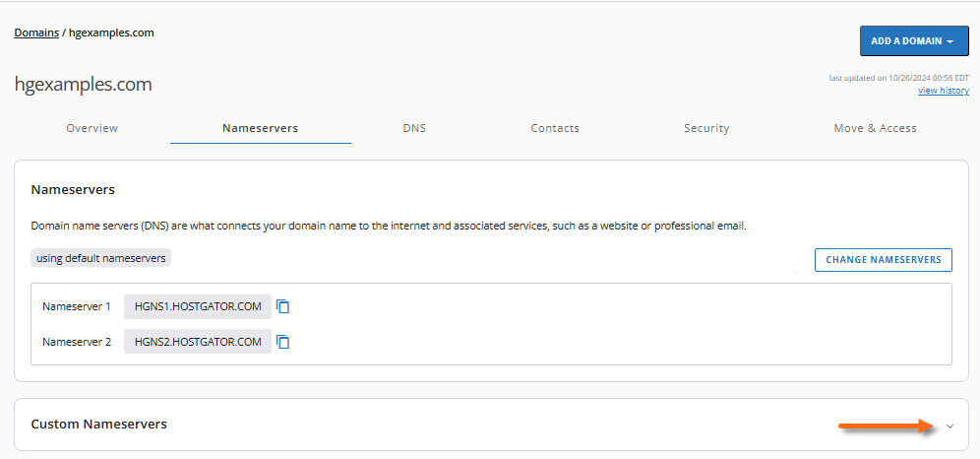This screenshot has width=980, height=459.
Task: Click the HGNS2.HOSTGATOR.COM nameserver field
Action: tap(198, 342)
